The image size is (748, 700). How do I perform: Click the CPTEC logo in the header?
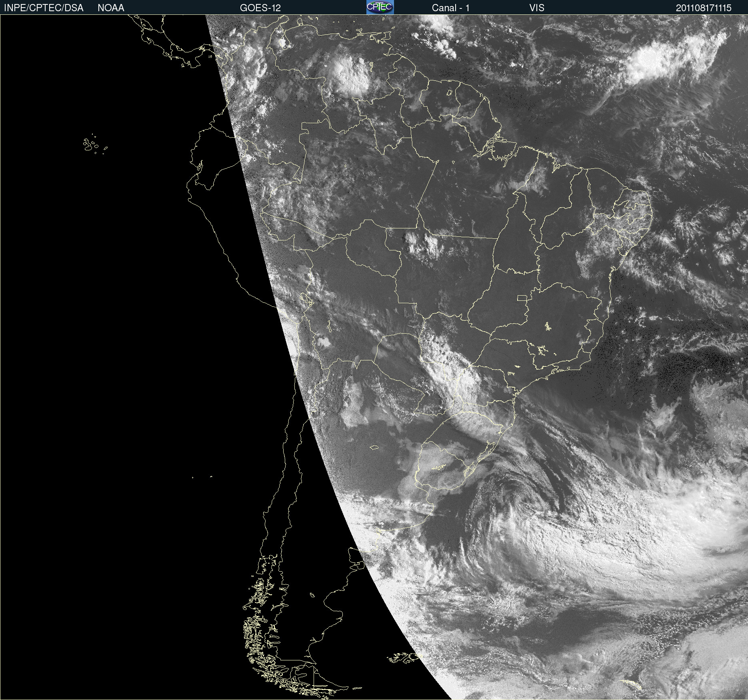380,7
